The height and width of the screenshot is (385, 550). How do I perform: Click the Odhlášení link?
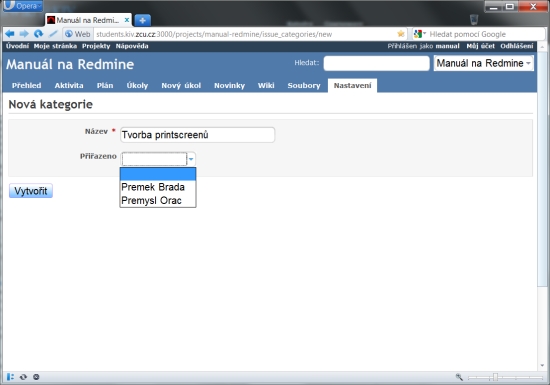point(517,46)
